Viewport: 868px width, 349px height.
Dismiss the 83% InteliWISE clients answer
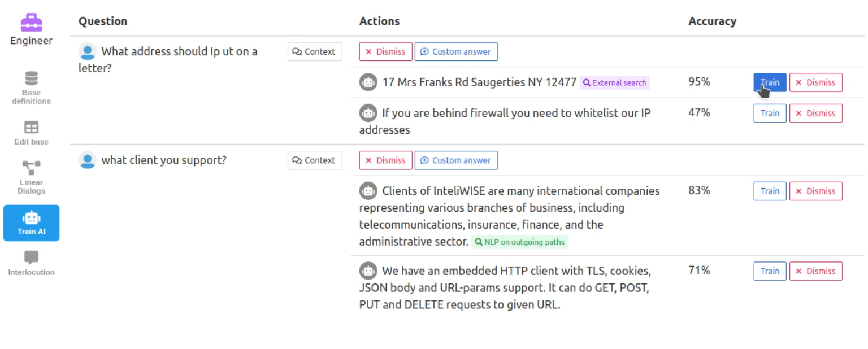pyautogui.click(x=815, y=191)
